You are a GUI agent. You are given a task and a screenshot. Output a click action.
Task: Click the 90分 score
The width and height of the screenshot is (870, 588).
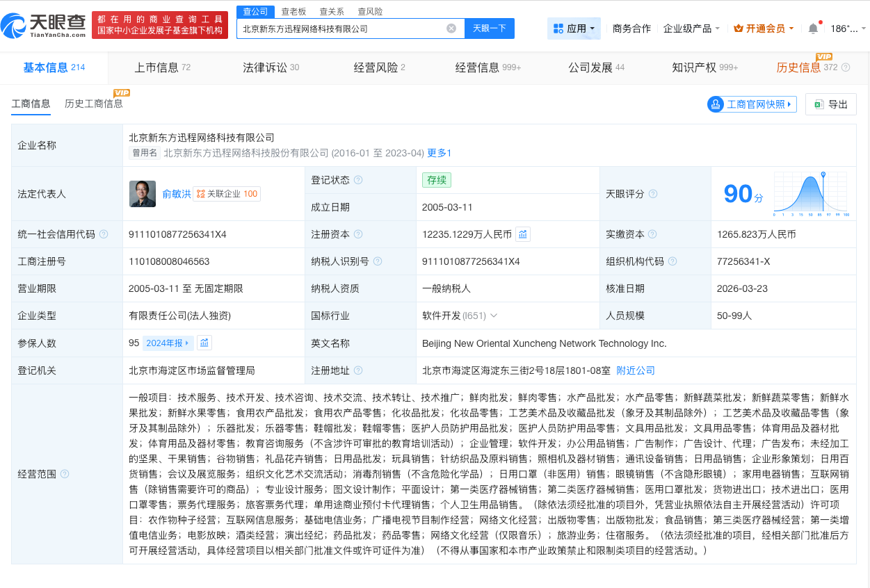coord(743,194)
